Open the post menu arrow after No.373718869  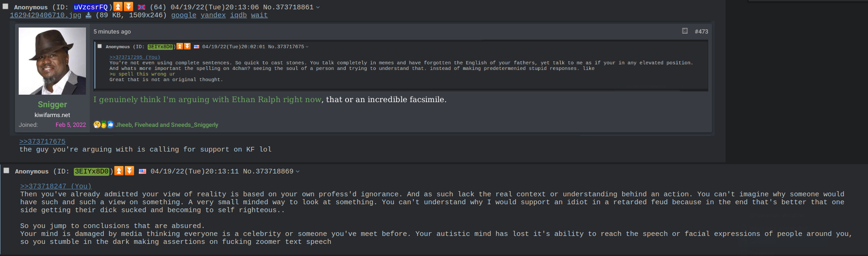298,172
